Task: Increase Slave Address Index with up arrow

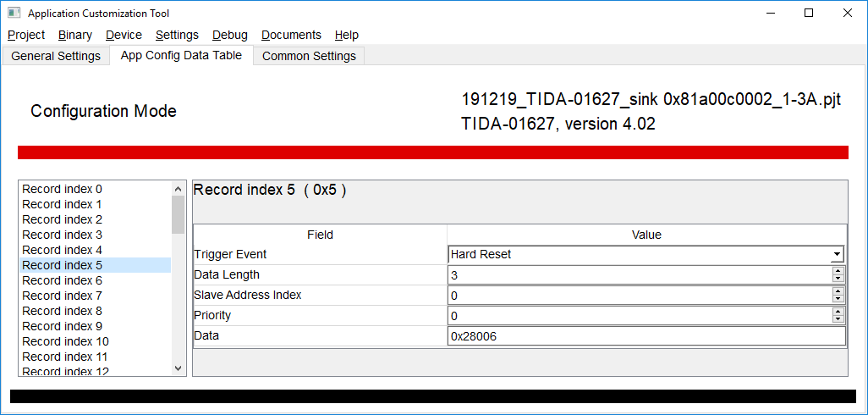Action: tap(838, 290)
